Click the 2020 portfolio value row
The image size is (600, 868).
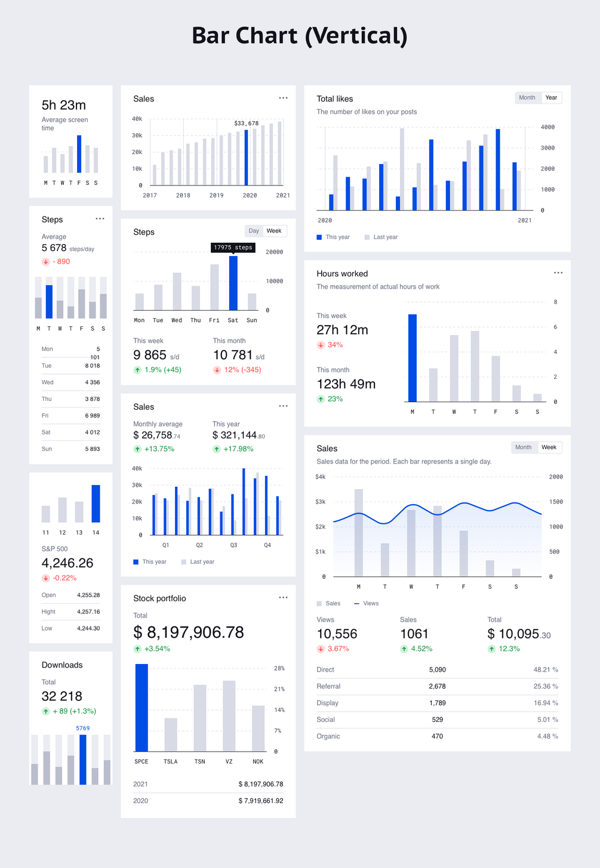[x=208, y=801]
